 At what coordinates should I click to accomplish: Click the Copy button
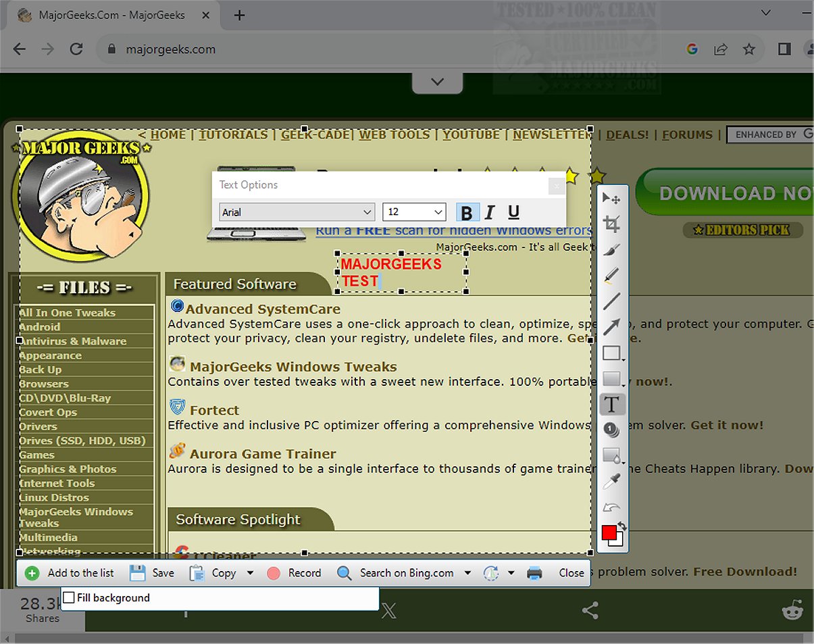(213, 573)
